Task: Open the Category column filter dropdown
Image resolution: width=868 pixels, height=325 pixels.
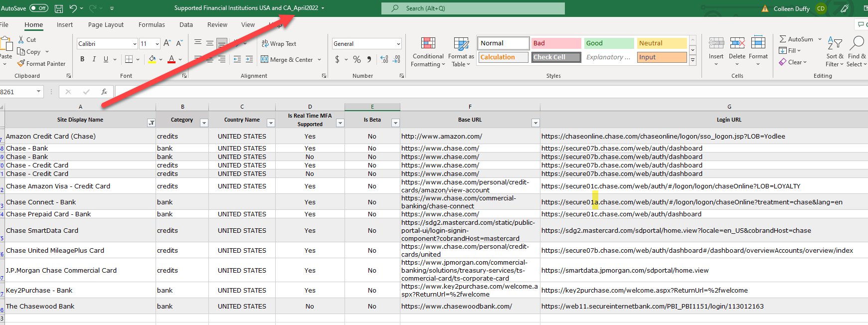Action: 204,123
